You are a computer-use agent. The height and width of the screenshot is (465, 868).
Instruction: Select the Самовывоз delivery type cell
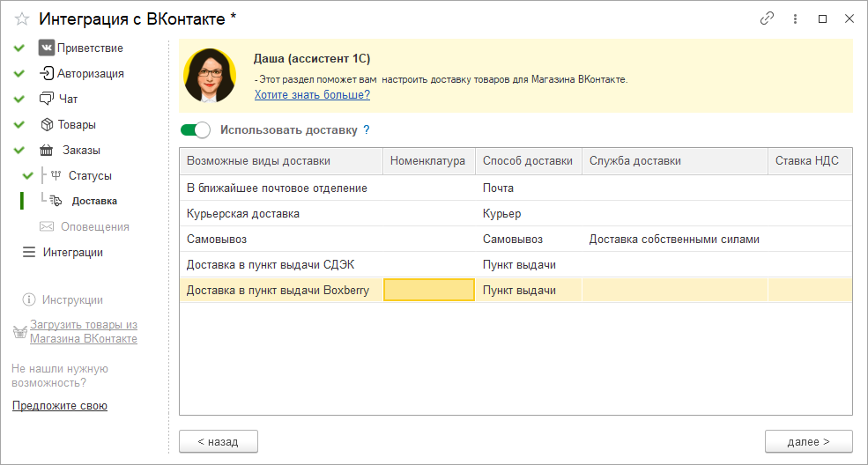[x=281, y=240]
